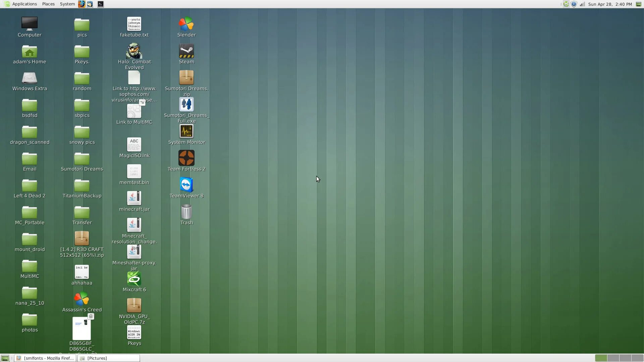Open the TeamViewer 8 icon
The image size is (644, 362).
pyautogui.click(x=186, y=185)
